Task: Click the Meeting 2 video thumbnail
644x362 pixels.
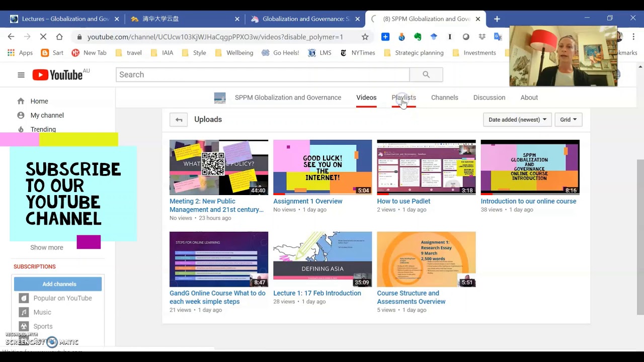Action: click(x=219, y=167)
